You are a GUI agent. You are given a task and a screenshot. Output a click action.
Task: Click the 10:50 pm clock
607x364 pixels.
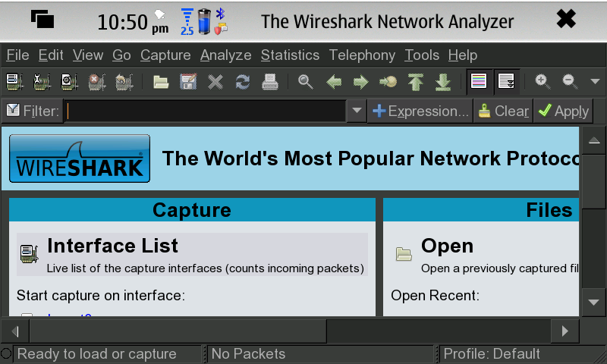[x=133, y=23]
